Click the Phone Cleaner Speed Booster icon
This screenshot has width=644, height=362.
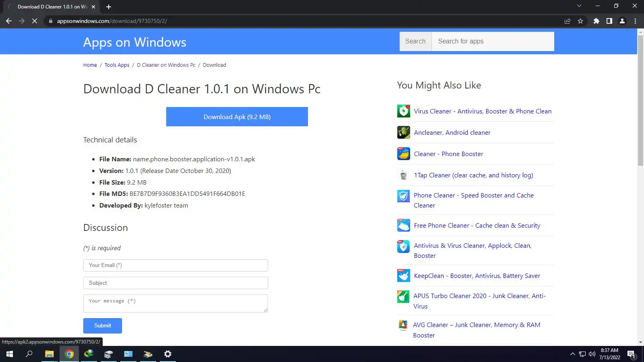pos(403,196)
